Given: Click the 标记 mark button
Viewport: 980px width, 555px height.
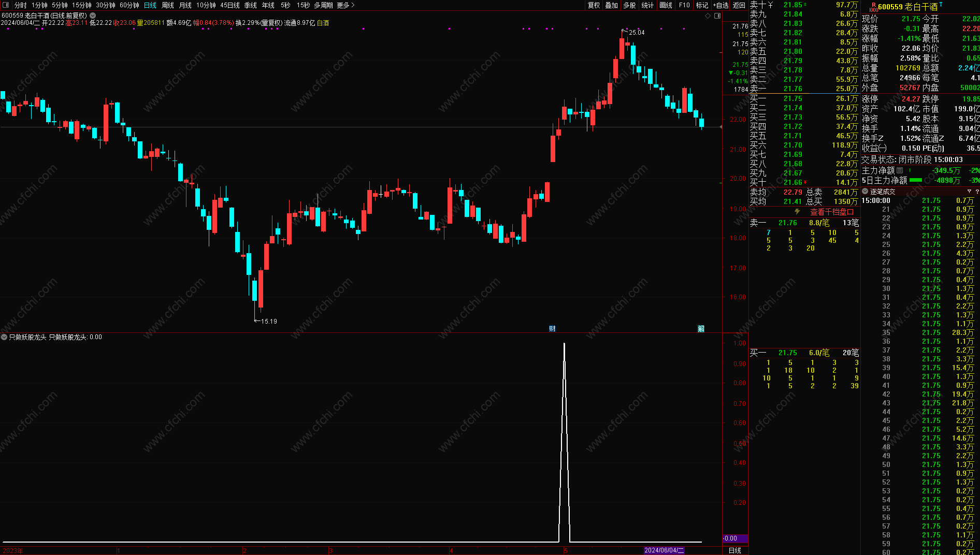Looking at the screenshot, I should coord(702,5).
